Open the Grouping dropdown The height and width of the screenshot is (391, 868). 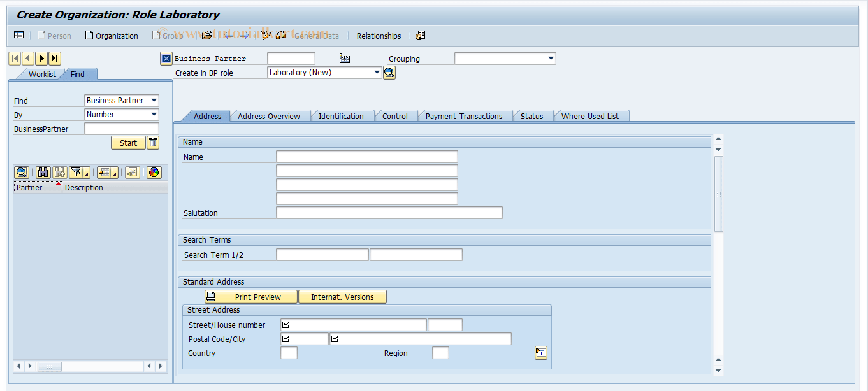pos(551,58)
